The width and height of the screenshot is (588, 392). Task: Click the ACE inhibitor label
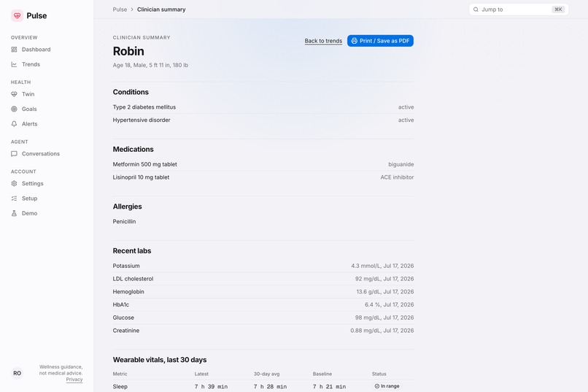click(x=397, y=177)
